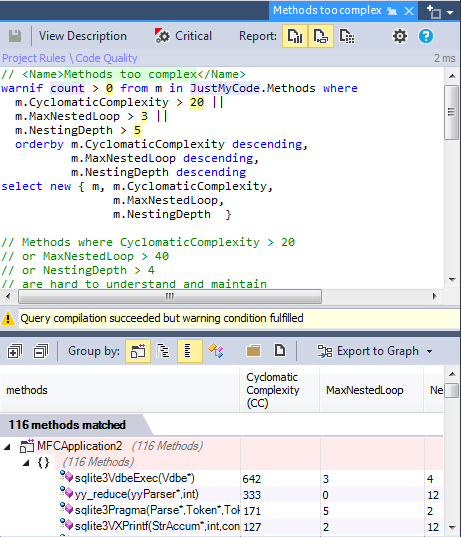Group results by namespace hierarchy icon

163,351
